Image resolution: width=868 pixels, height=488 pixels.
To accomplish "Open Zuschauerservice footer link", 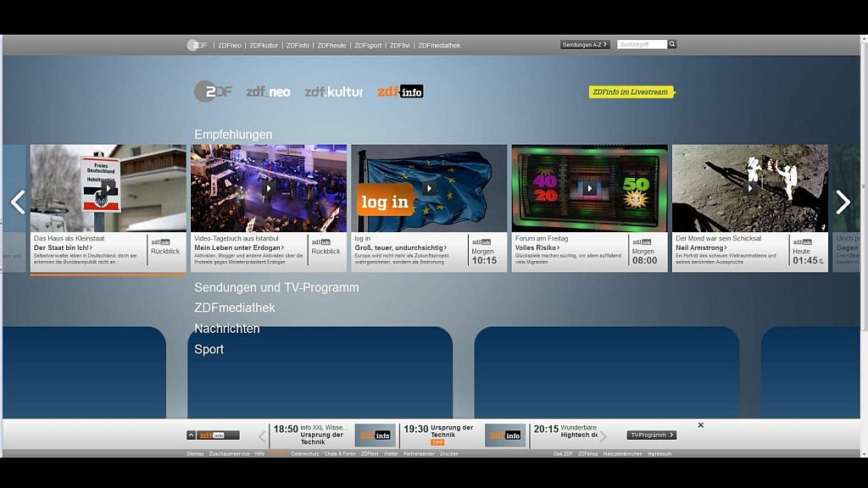I will 229,454.
